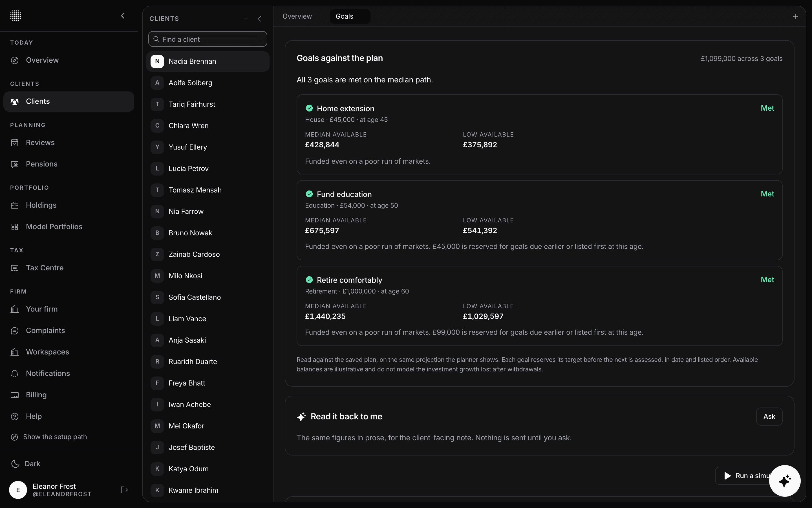
Task: Click the Ask button
Action: 769,416
